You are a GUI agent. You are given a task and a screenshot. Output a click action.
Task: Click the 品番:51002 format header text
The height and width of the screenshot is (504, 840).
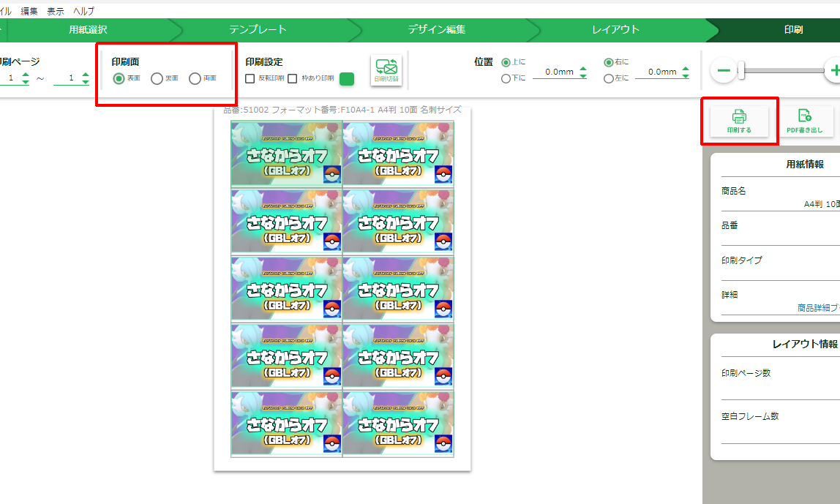[x=342, y=110]
